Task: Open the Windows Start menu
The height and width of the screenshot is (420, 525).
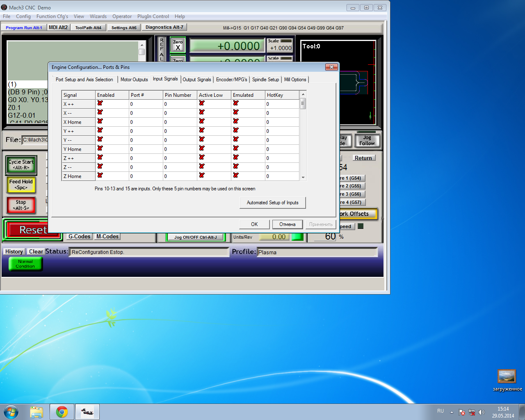Action: [x=11, y=411]
